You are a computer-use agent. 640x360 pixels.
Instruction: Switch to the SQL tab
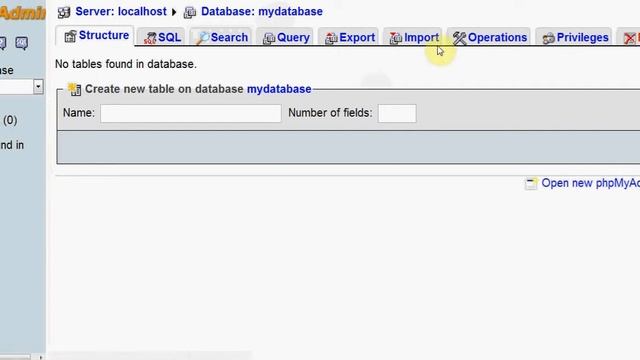click(161, 37)
